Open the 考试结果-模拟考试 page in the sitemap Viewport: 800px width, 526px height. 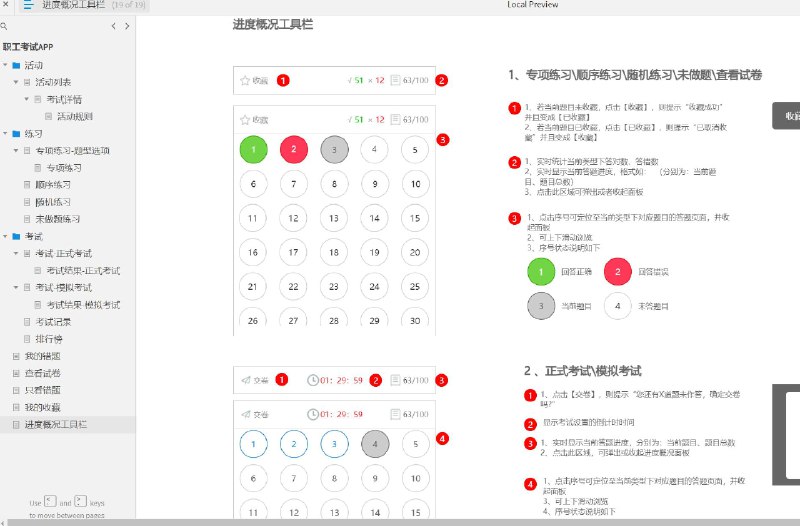pyautogui.click(x=83, y=305)
